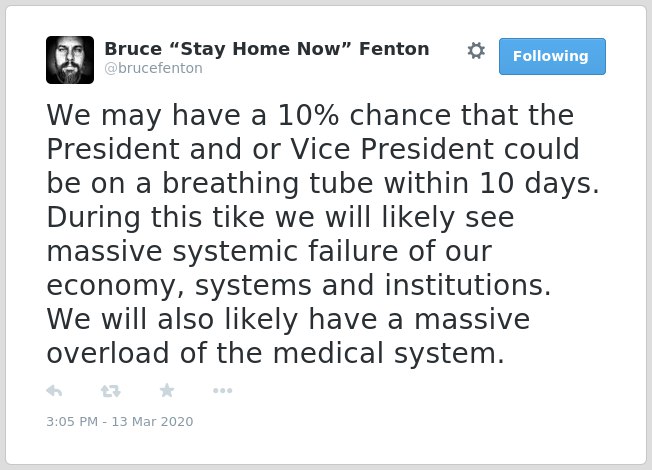The height and width of the screenshot is (470, 652).
Task: Click the 3:05 PM timestamp link
Action: tap(72, 422)
